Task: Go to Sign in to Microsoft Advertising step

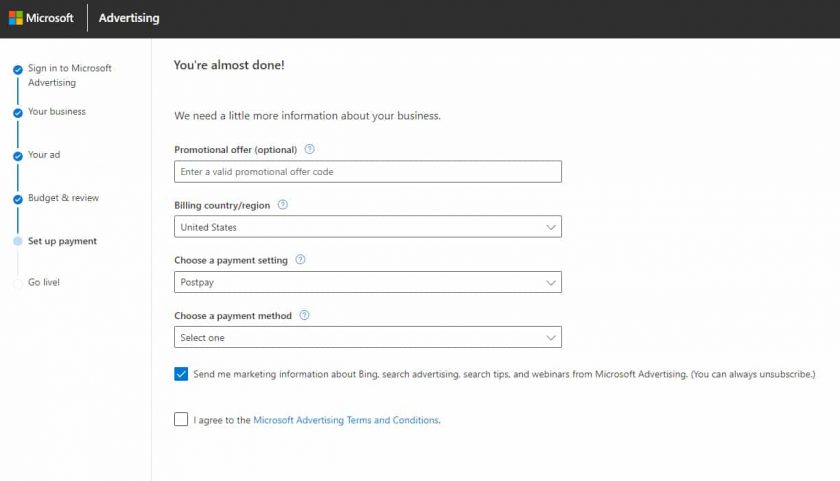Action: (x=70, y=76)
